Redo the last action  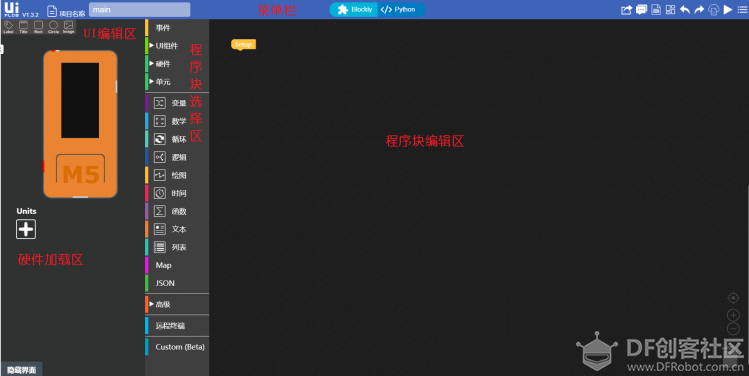point(699,10)
